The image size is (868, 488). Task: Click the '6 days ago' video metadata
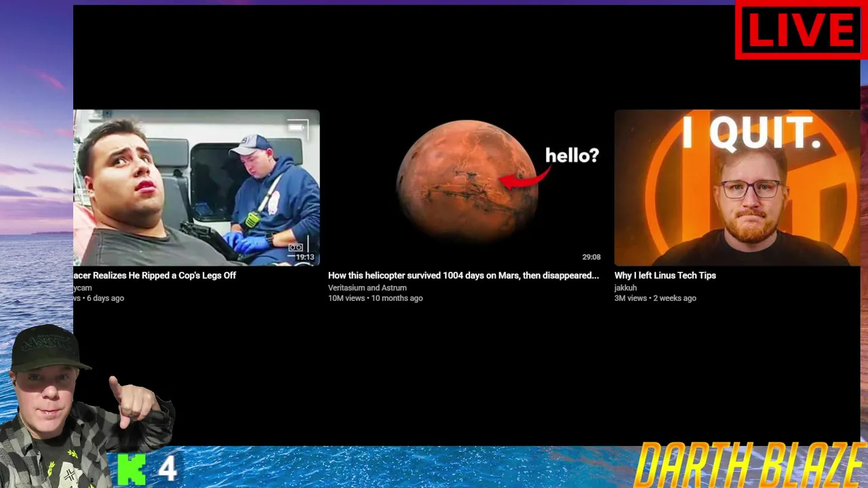tap(99, 298)
